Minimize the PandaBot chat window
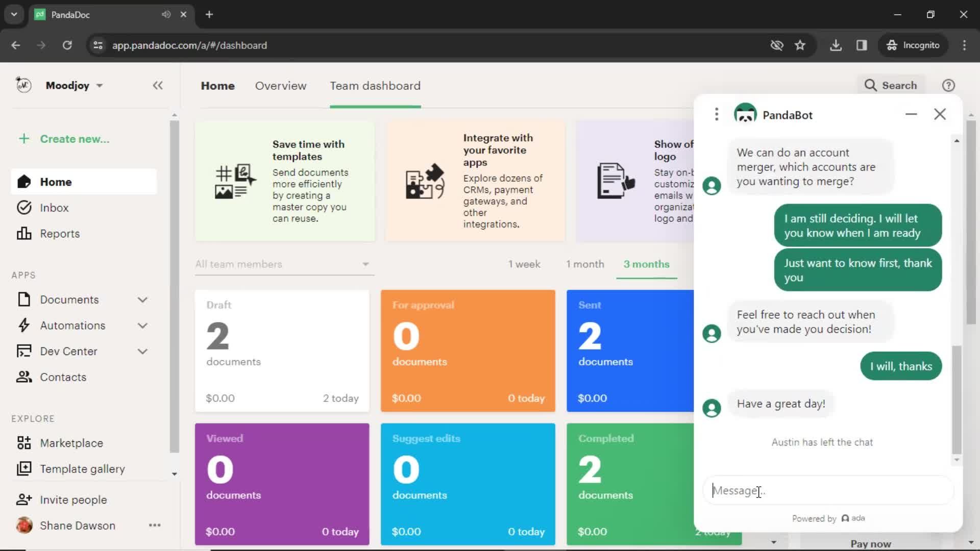This screenshot has width=980, height=551. tap(911, 114)
